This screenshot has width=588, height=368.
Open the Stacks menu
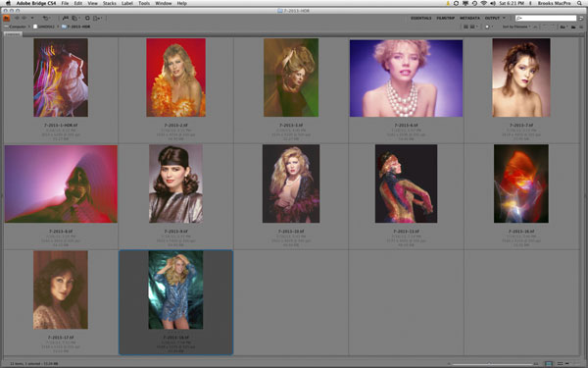tap(110, 3)
